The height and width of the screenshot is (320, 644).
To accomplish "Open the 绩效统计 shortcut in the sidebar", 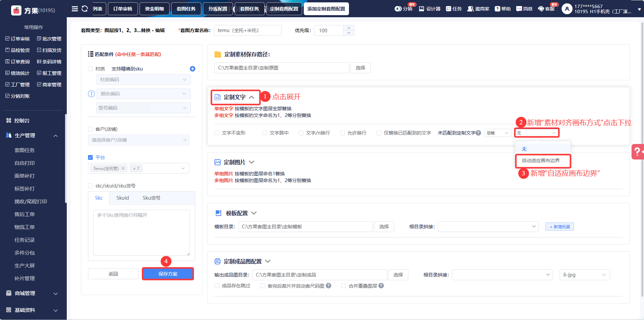I will coord(18,73).
